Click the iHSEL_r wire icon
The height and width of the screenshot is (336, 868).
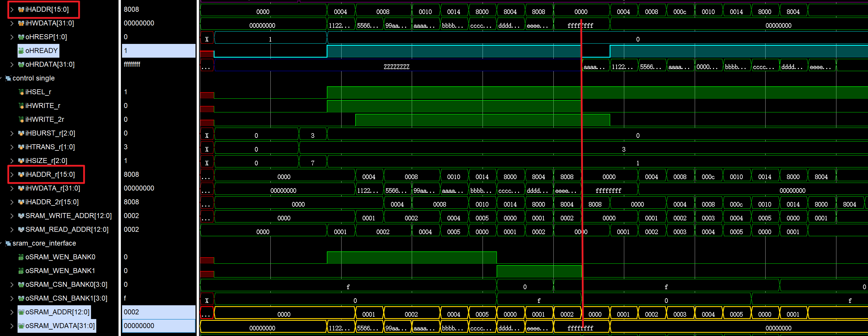pos(21,92)
